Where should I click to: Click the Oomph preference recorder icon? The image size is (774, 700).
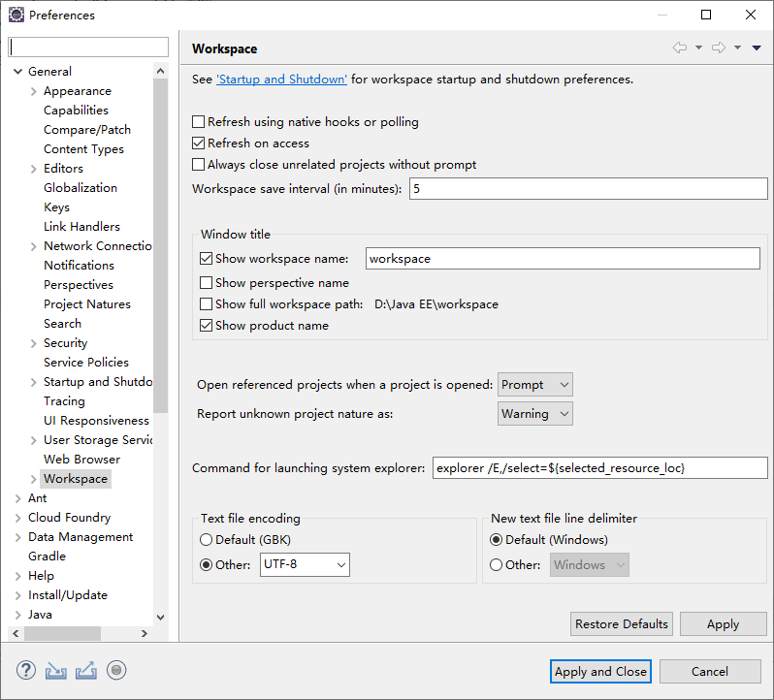coord(116,670)
